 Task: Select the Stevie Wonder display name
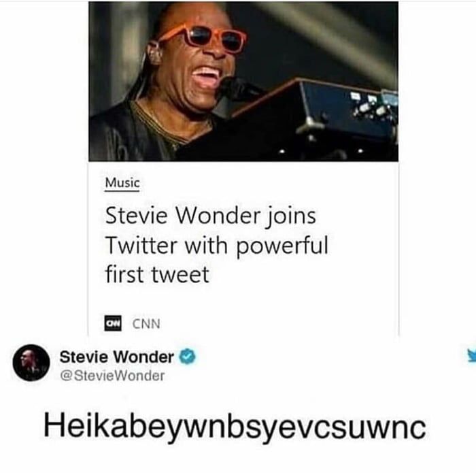pos(116,357)
